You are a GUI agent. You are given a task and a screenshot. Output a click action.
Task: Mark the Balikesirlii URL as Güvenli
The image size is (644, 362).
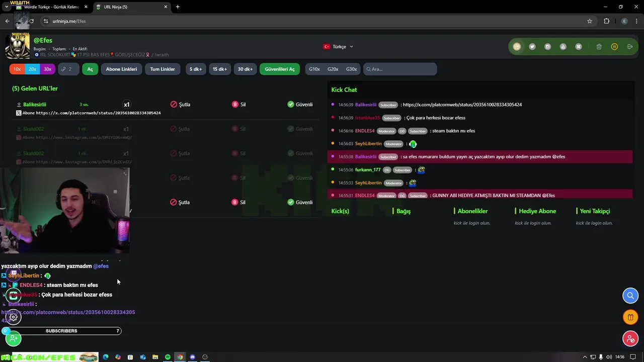point(300,105)
